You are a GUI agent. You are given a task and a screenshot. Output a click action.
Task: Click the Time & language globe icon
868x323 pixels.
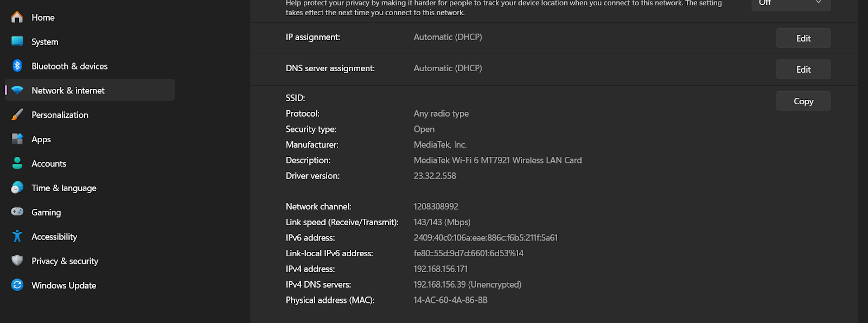coord(17,187)
